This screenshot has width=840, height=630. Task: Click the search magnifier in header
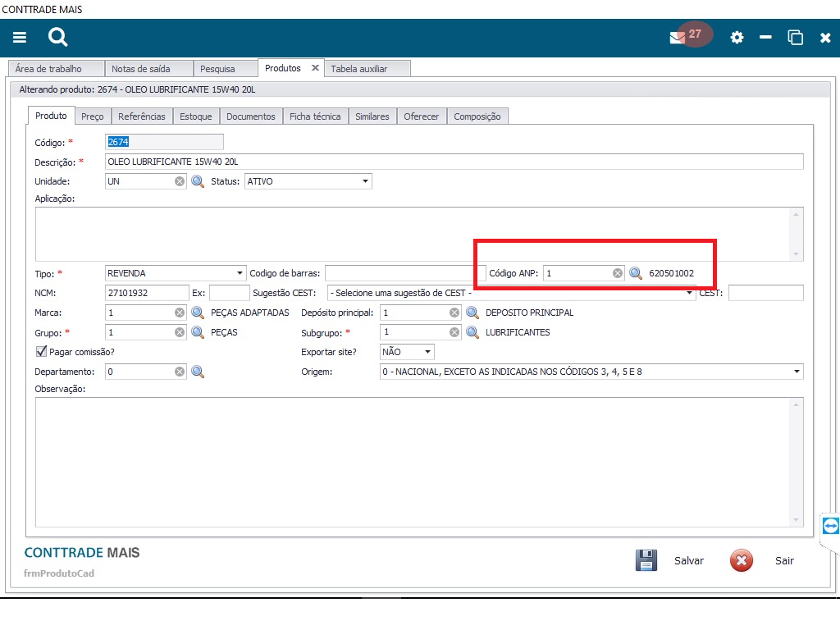[57, 37]
